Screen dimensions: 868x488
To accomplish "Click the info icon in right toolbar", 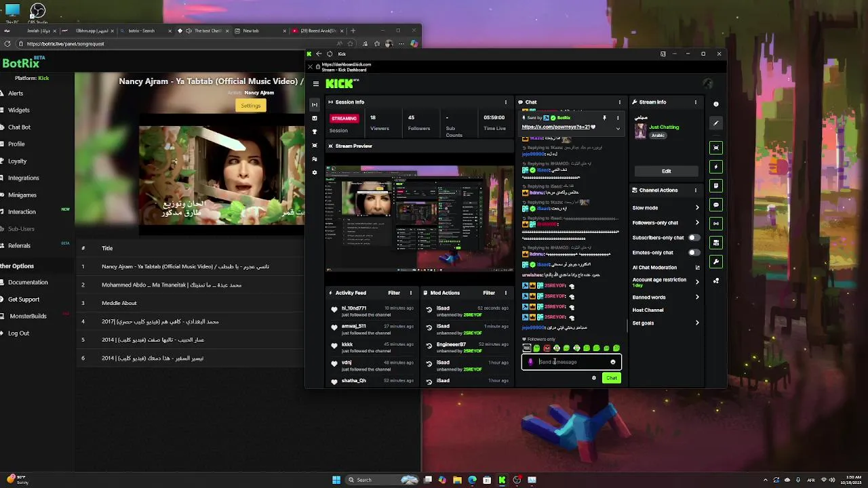I will (x=716, y=104).
